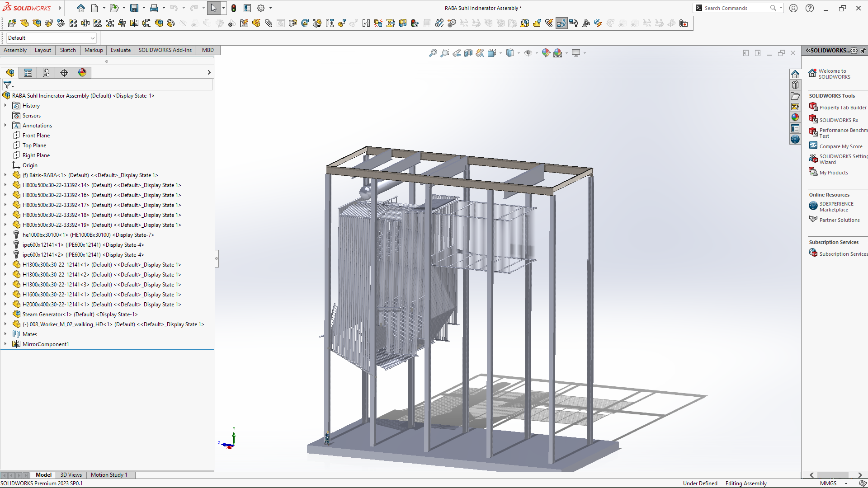Select the Top Plane tree item
This screenshot has width=868, height=488.
[x=34, y=145]
